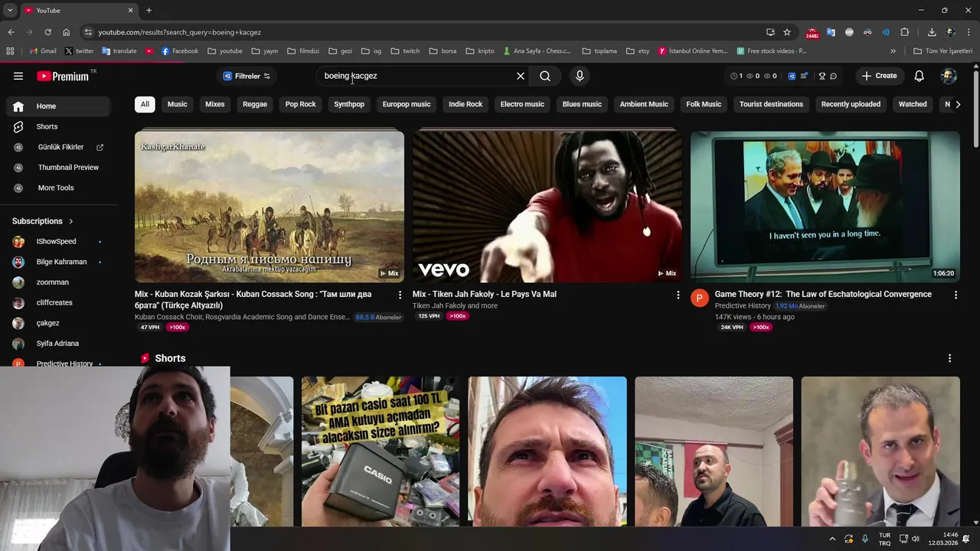980x551 pixels.
Task: Click the Create button
Action: pos(879,76)
